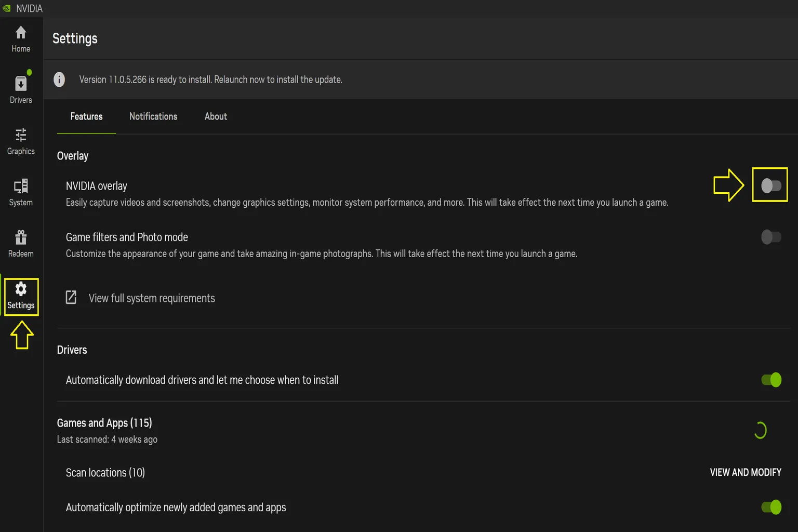
Task: Click the Game filters and Photo mode label
Action: pos(127,237)
